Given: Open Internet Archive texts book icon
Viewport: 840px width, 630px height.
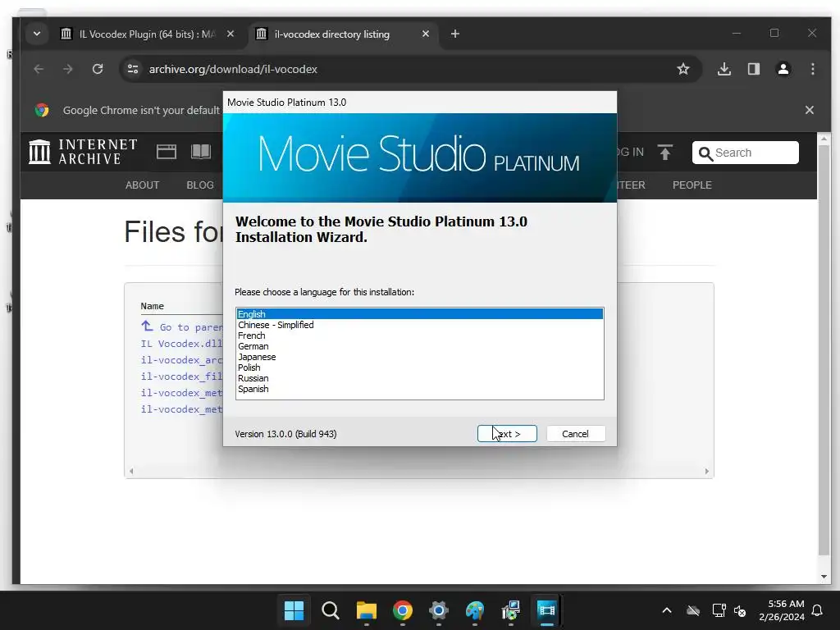Looking at the screenshot, I should pyautogui.click(x=201, y=152).
